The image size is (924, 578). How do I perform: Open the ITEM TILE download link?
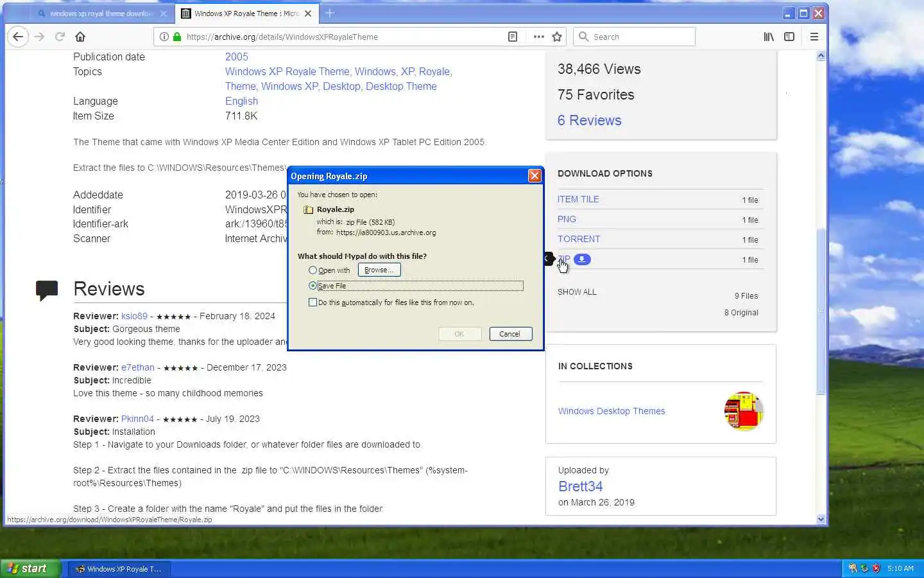(x=578, y=200)
